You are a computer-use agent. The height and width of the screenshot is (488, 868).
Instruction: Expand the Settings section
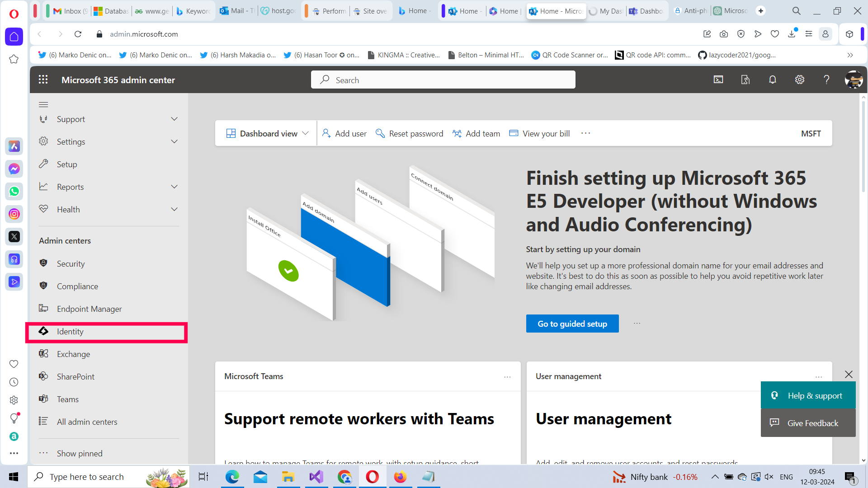point(71,141)
